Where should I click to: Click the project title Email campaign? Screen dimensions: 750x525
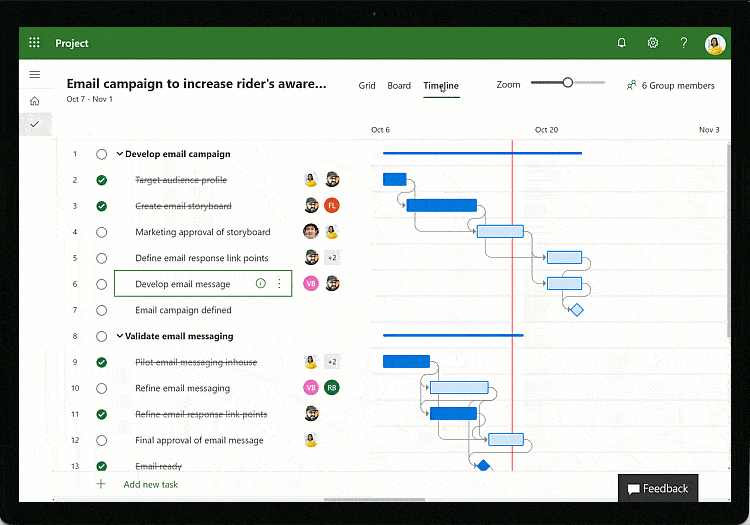pyautogui.click(x=197, y=84)
